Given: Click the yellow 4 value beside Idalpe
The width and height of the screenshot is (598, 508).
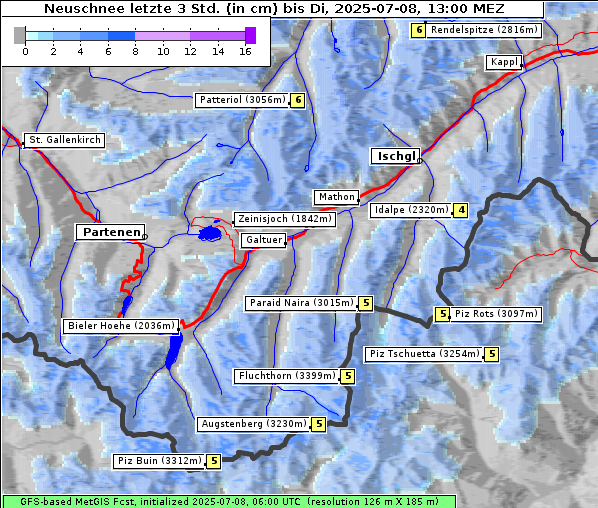Looking at the screenshot, I should pyautogui.click(x=461, y=210).
